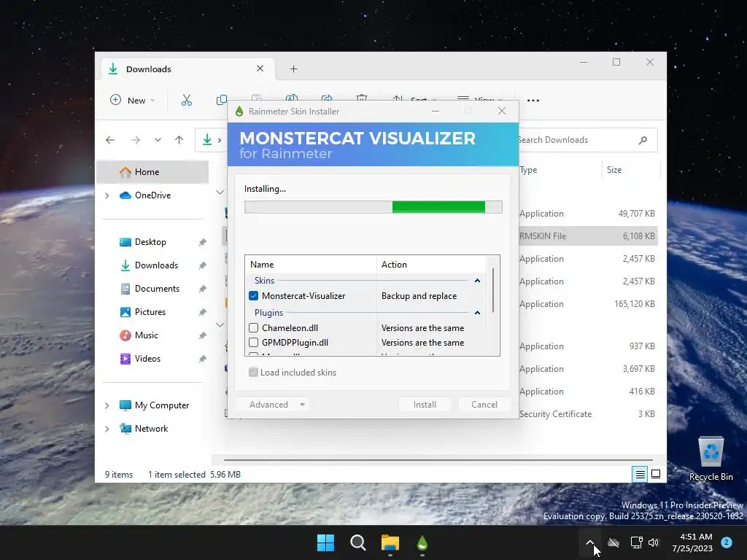Open Videos in quick access

point(147,359)
